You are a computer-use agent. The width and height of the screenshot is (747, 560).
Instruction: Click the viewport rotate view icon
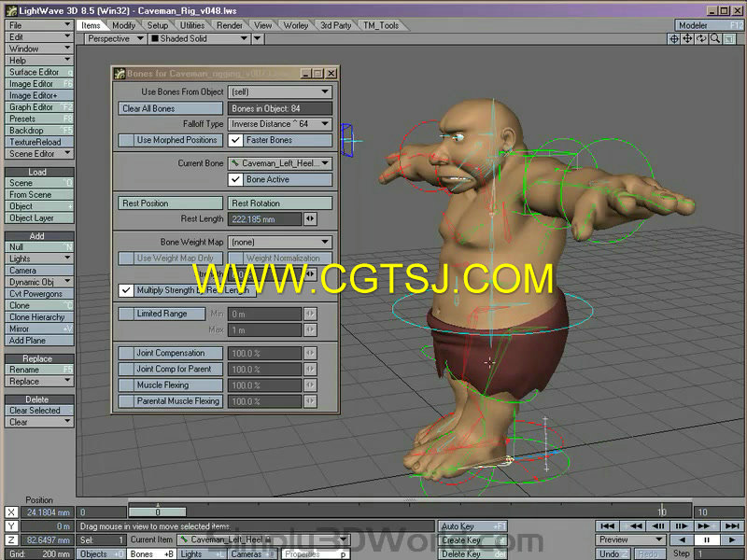(701, 39)
